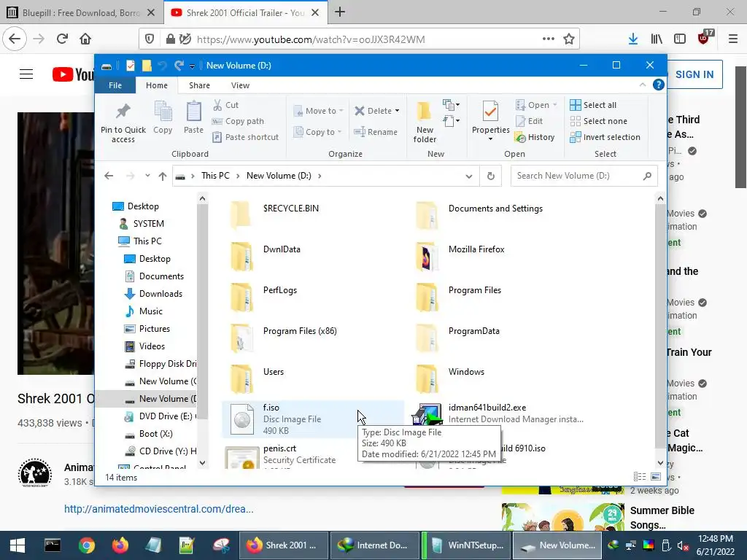Click Rename in Organize group
The width and height of the screenshot is (747, 560).
pos(376,132)
